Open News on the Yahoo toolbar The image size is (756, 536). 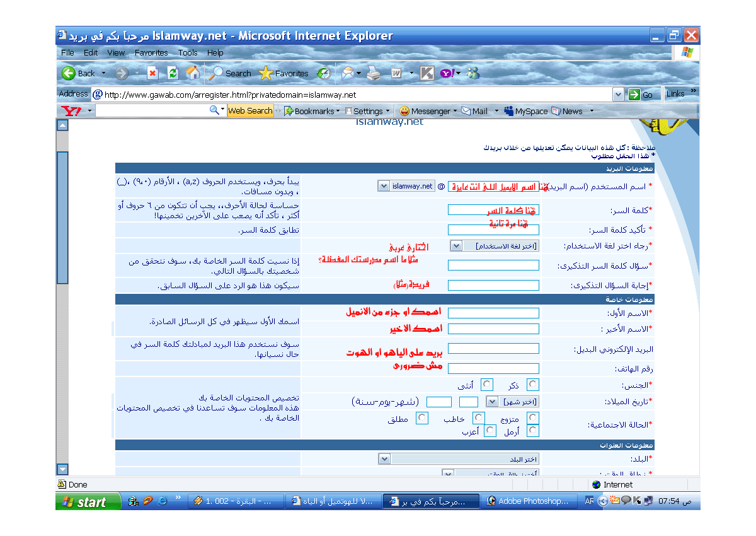pyautogui.click(x=566, y=111)
